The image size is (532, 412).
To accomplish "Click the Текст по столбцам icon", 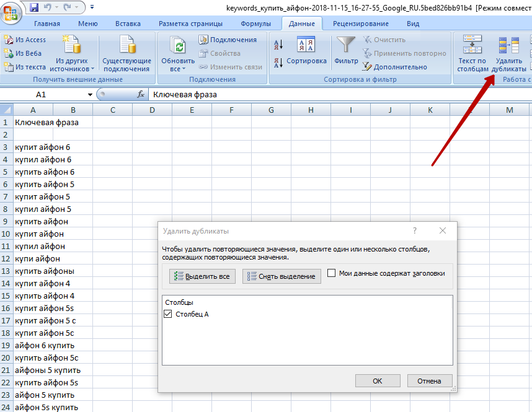I will coord(472,55).
